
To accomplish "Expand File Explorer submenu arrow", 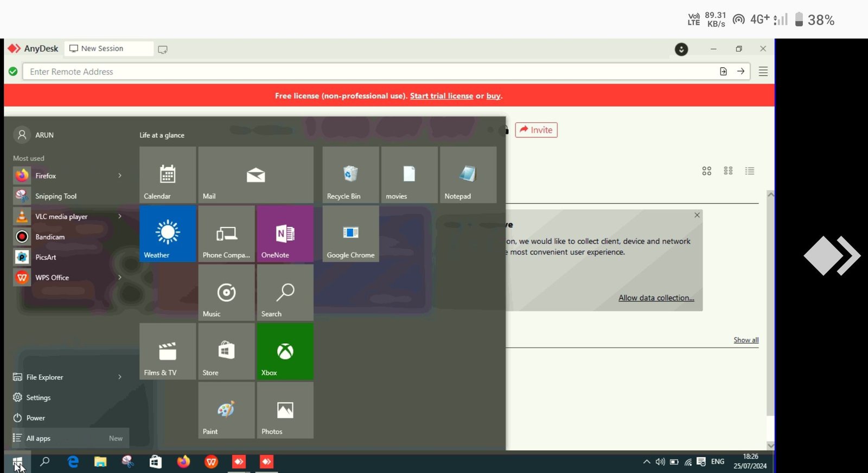I will (120, 377).
